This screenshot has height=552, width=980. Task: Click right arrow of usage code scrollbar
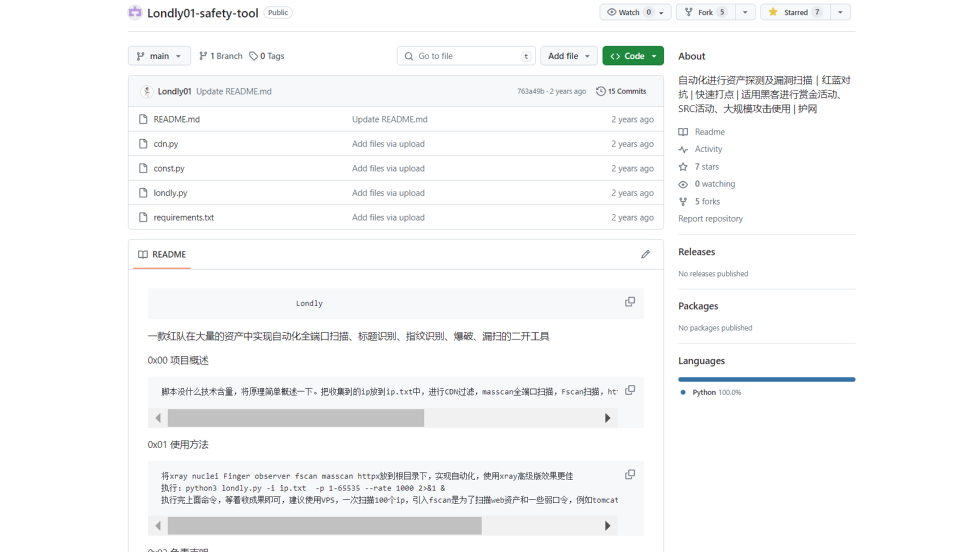(607, 526)
